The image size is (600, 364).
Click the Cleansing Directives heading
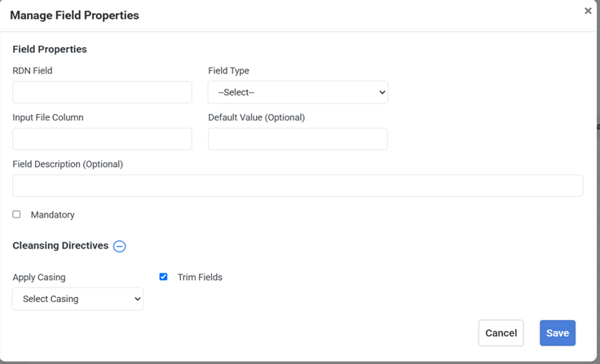pyautogui.click(x=60, y=246)
